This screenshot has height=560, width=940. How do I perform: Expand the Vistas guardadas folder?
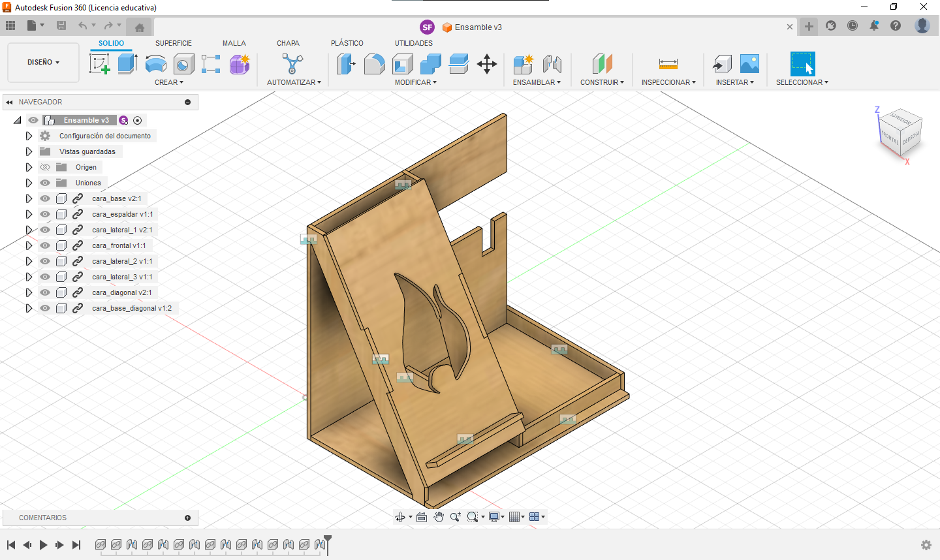(x=29, y=151)
